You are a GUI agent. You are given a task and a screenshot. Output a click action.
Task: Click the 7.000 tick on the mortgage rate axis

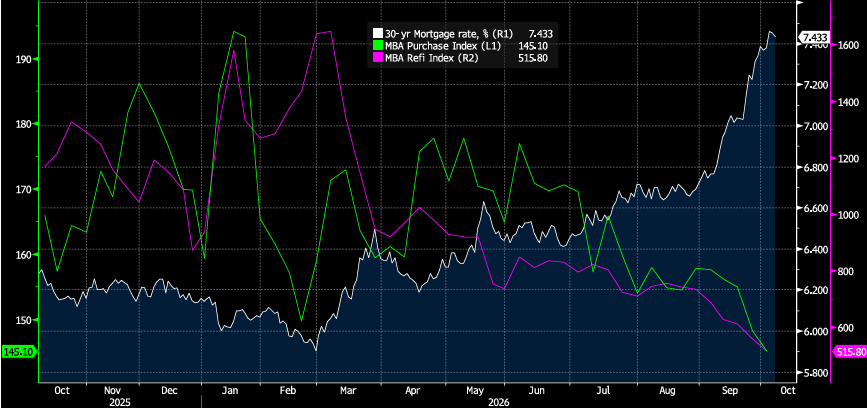814,127
